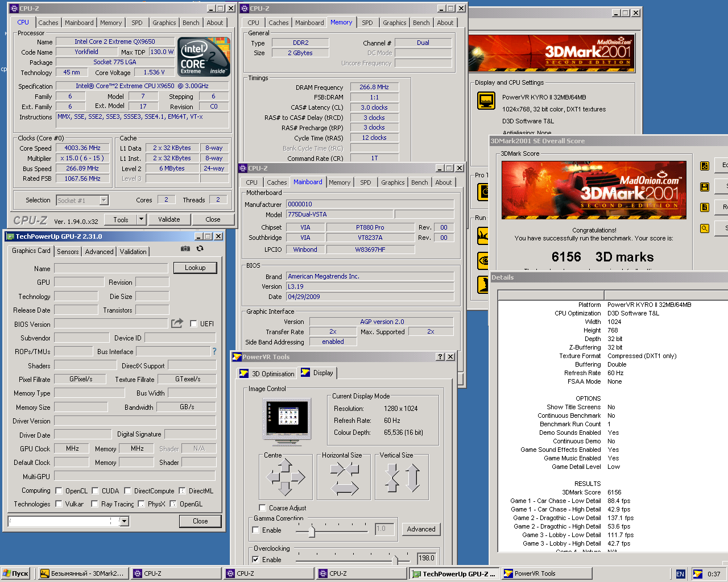Open the GPU selector dropdown at GPU-Z bottom

(124, 521)
